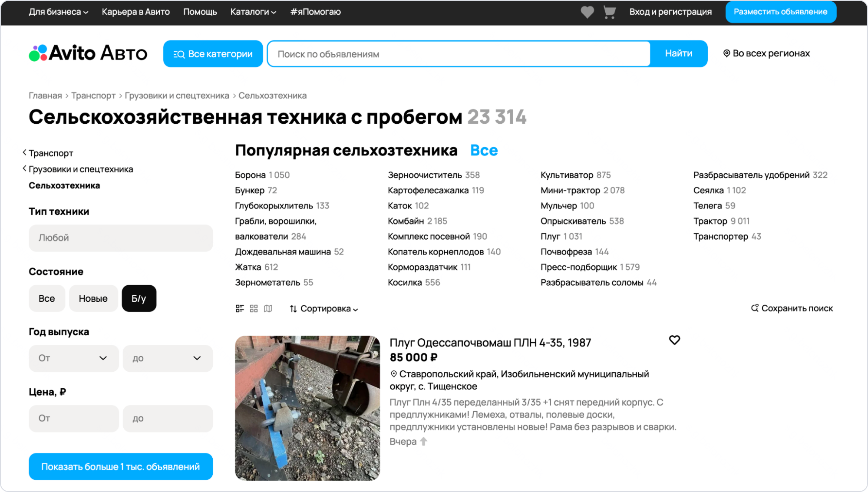Open the Сортировка dropdown
Screen dimensions: 868x492
(x=324, y=309)
